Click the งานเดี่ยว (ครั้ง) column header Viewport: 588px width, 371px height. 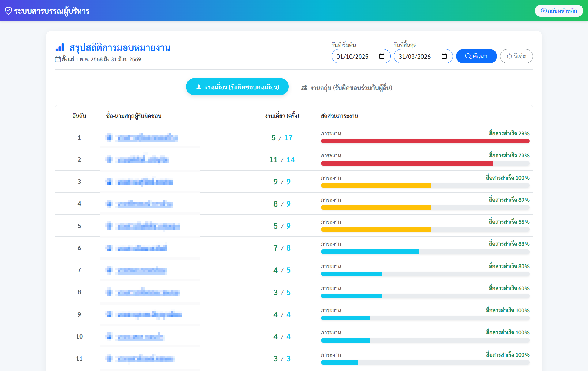tap(282, 116)
